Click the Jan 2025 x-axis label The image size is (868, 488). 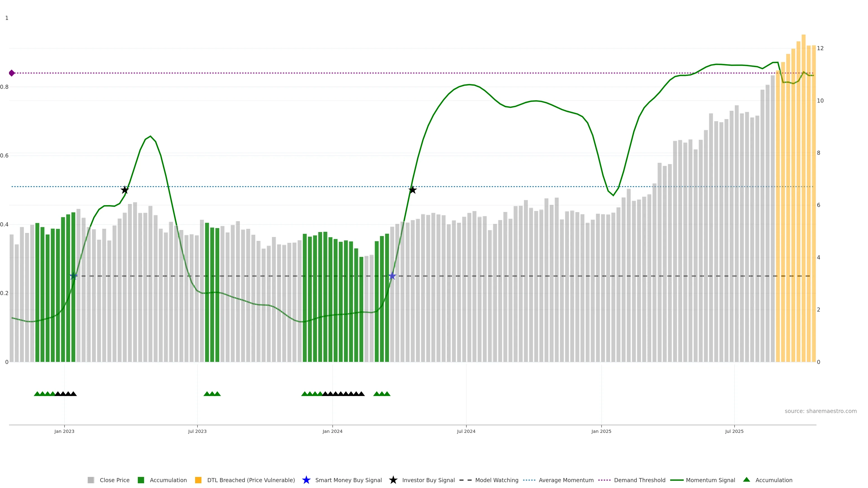[x=601, y=431]
